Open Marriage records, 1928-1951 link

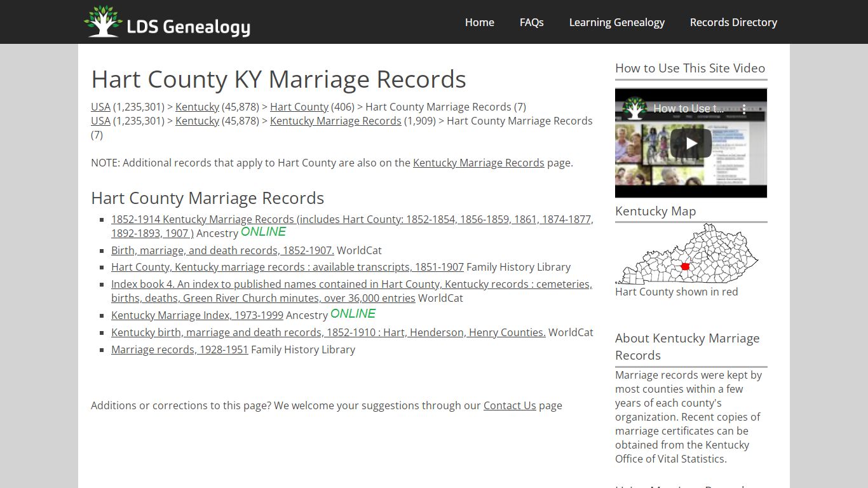(180, 349)
